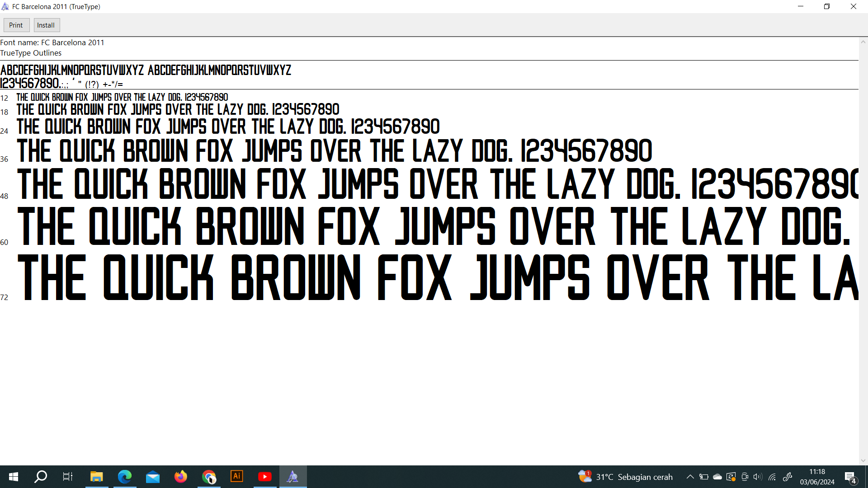Viewport: 868px width, 488px height.
Task: Open the notification center
Action: pyautogui.click(x=850, y=477)
